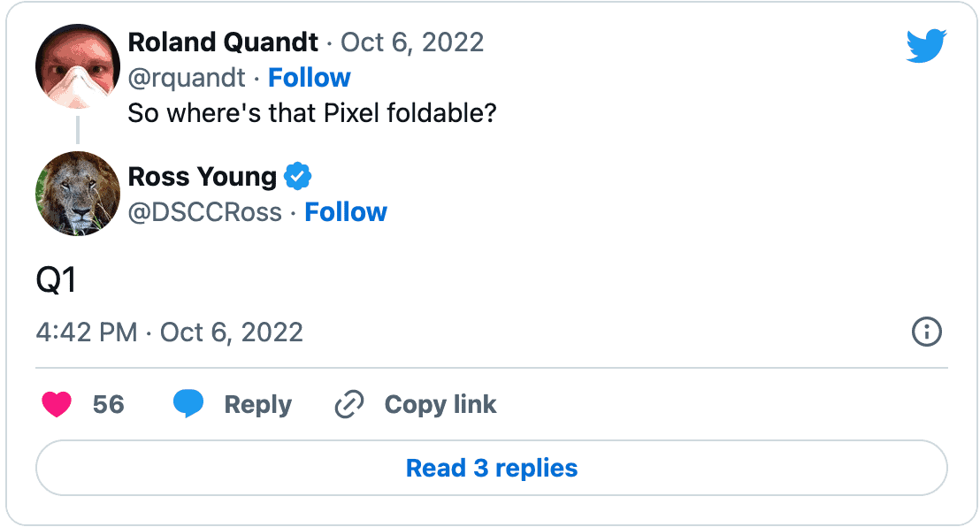This screenshot has height=527, width=980.
Task: Click the Oct 6, 2022 date by Roland
Action: click(412, 42)
